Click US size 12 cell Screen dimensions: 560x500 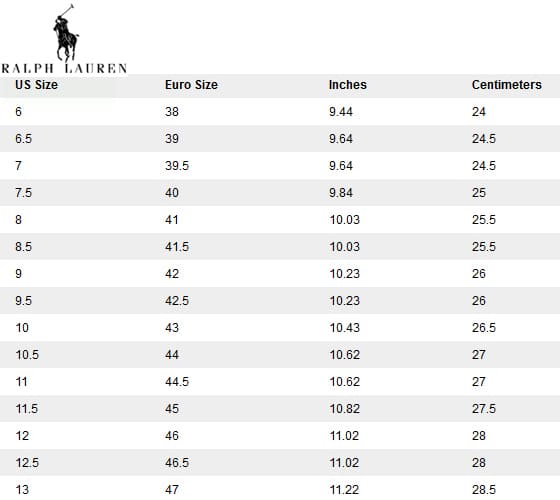point(22,436)
